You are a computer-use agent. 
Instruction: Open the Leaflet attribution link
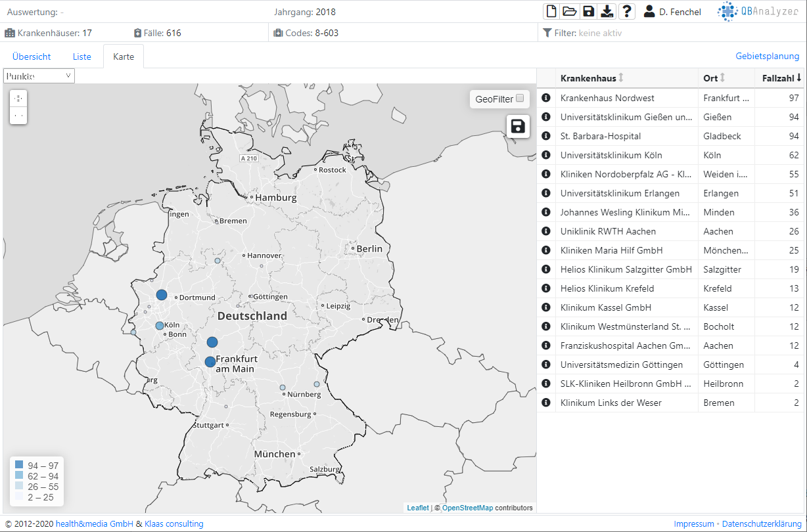(x=418, y=508)
